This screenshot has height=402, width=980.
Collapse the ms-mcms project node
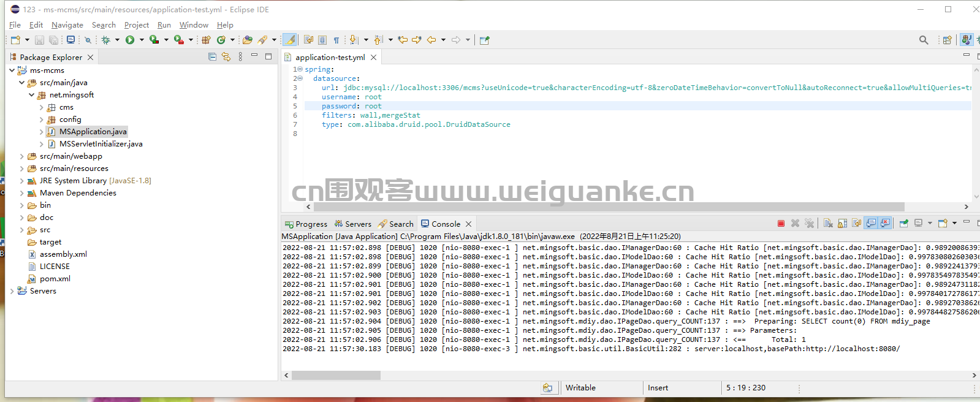pos(12,70)
